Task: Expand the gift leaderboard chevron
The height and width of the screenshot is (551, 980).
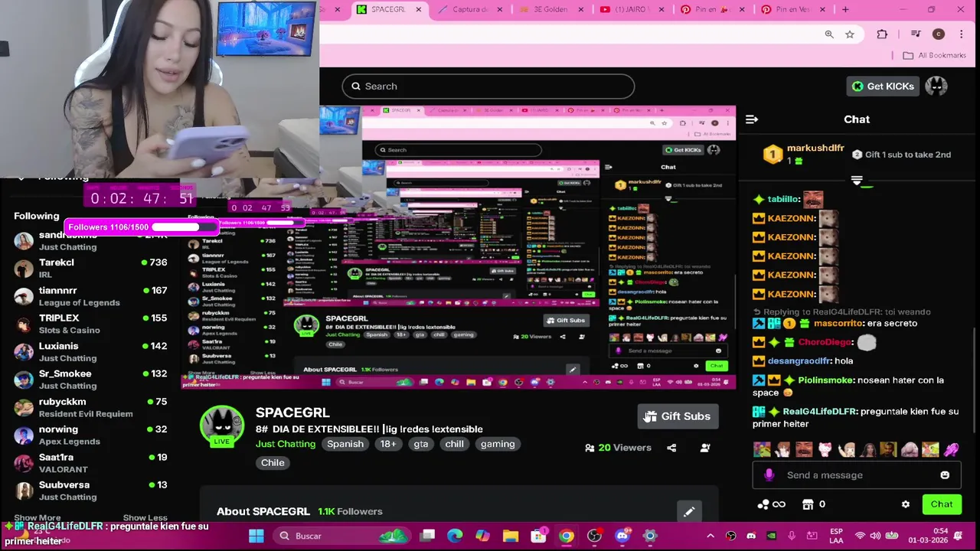Action: click(857, 181)
